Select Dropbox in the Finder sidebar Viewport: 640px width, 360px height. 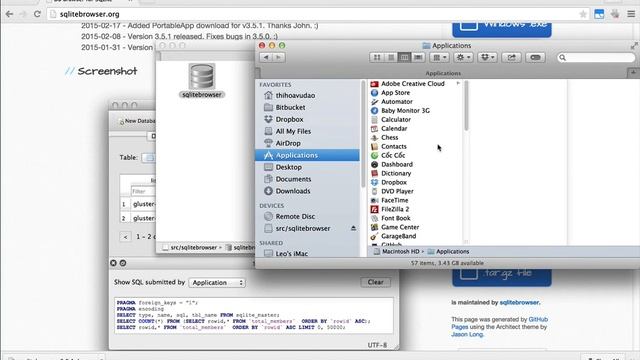(x=289, y=119)
